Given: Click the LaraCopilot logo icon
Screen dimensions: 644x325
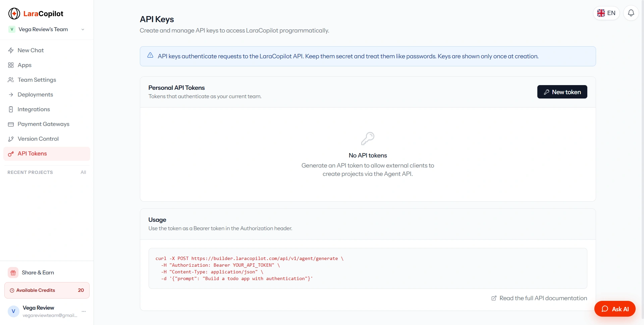Looking at the screenshot, I should click(x=14, y=14).
